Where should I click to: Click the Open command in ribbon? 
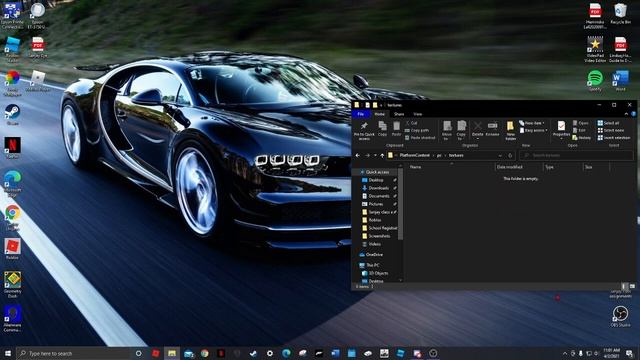pos(581,123)
